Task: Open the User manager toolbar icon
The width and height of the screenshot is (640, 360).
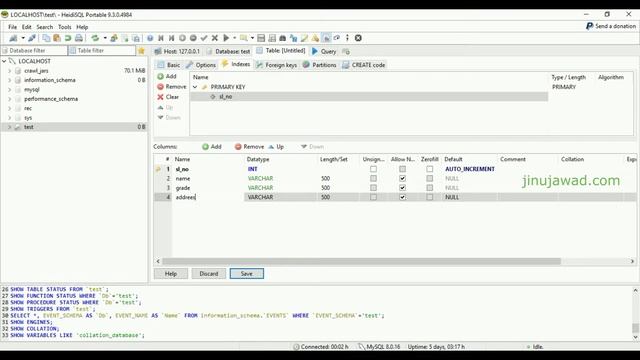Action: (x=114, y=38)
